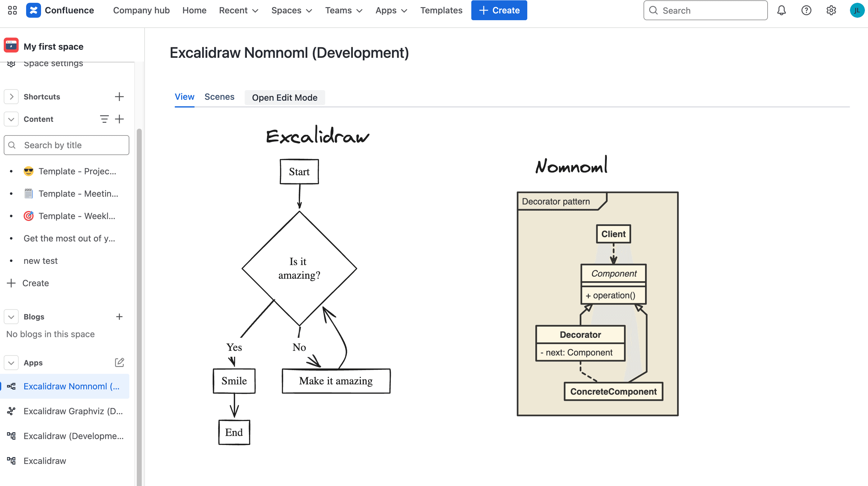The height and width of the screenshot is (486, 868).
Task: Open the Apps dropdown in top nav
Action: 391,11
